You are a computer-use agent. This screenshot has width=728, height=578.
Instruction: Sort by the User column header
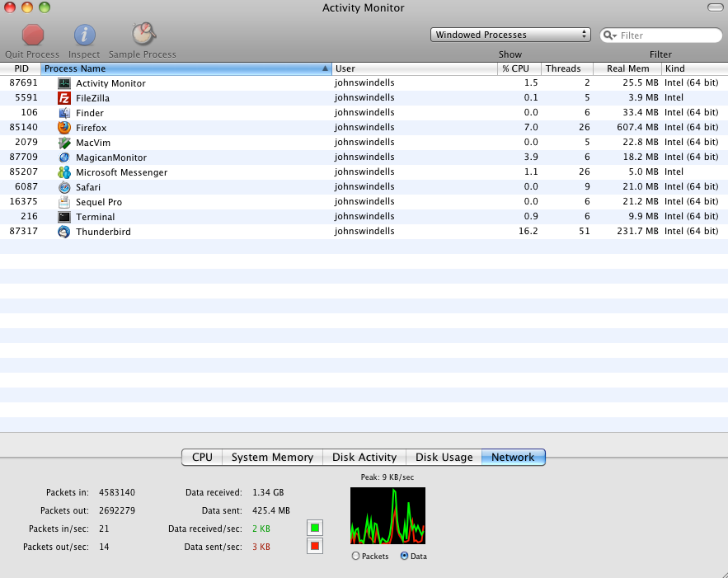coord(414,68)
